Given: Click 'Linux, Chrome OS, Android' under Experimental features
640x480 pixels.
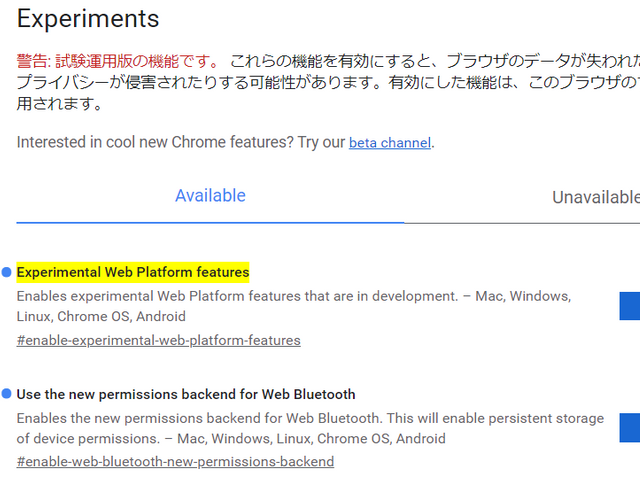Looking at the screenshot, I should point(101,316).
